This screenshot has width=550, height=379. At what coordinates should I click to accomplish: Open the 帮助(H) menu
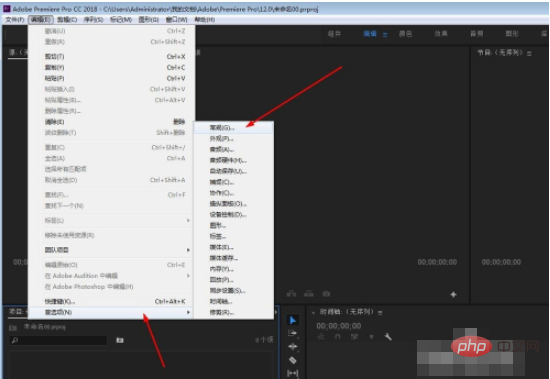(x=204, y=20)
